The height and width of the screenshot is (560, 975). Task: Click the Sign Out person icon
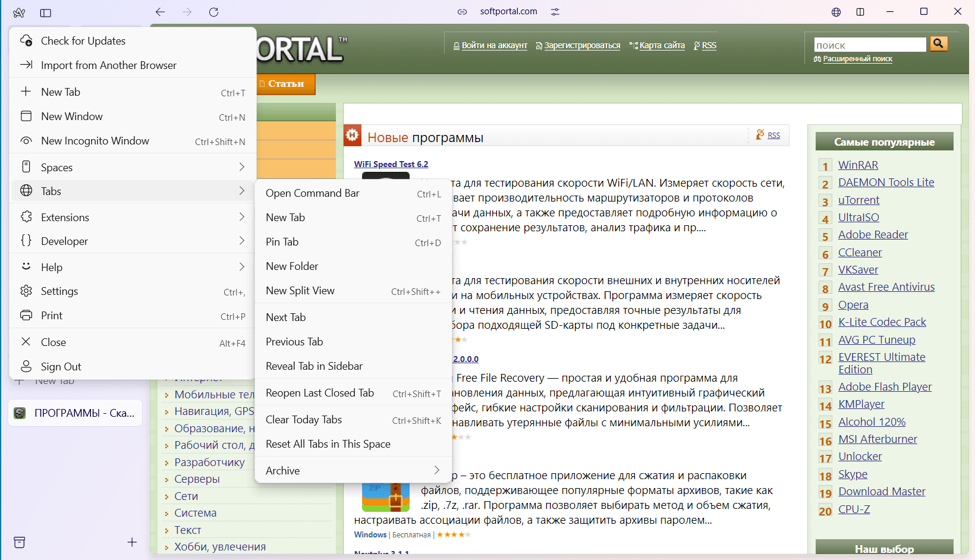coord(26,366)
